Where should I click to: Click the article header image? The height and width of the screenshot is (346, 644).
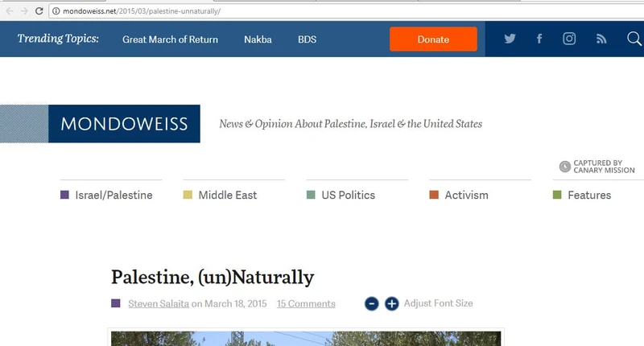(306, 339)
